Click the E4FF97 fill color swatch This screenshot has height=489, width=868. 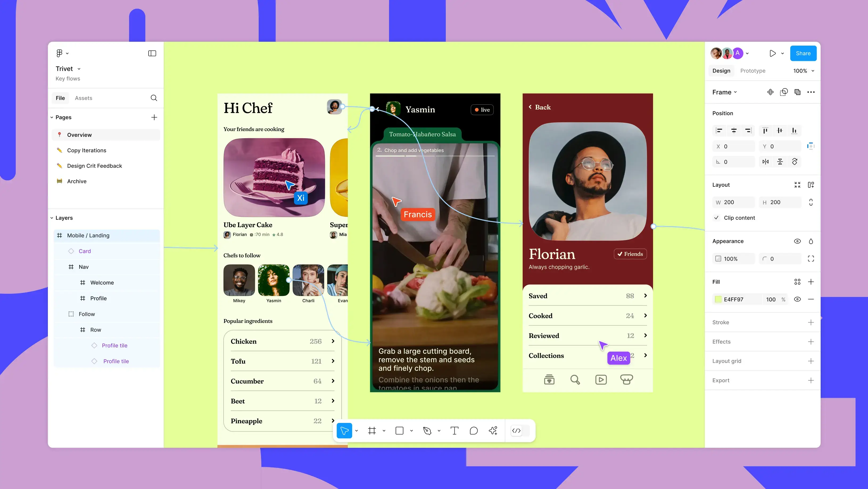718,299
